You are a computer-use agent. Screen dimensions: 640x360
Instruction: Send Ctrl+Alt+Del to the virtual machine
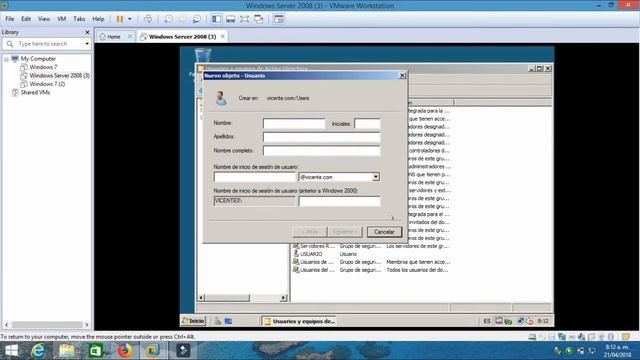pos(148,19)
